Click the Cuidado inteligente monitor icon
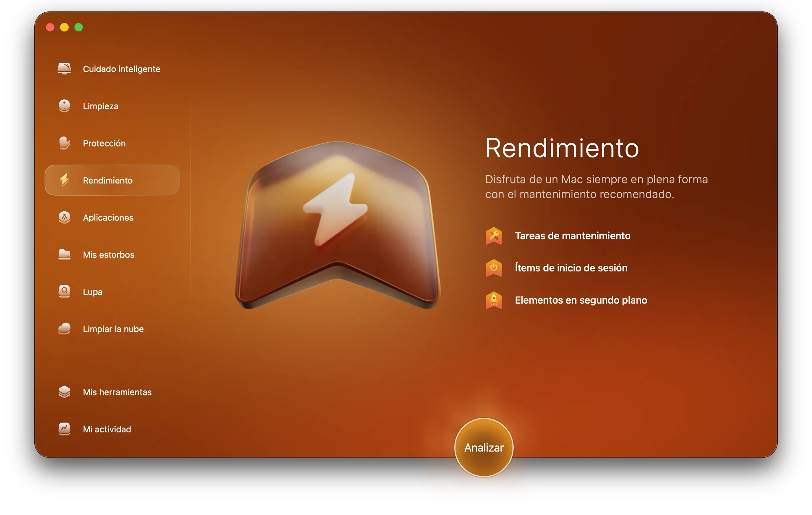This screenshot has width=812, height=515. [x=64, y=68]
